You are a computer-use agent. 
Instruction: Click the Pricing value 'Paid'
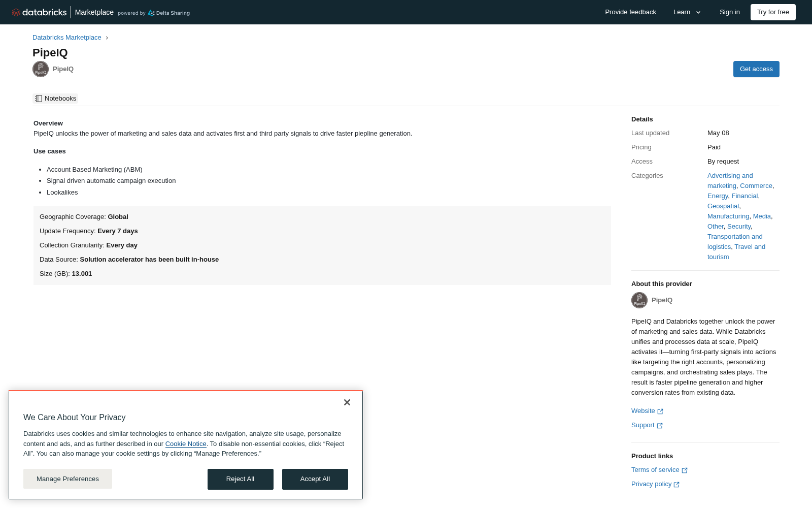tap(714, 147)
